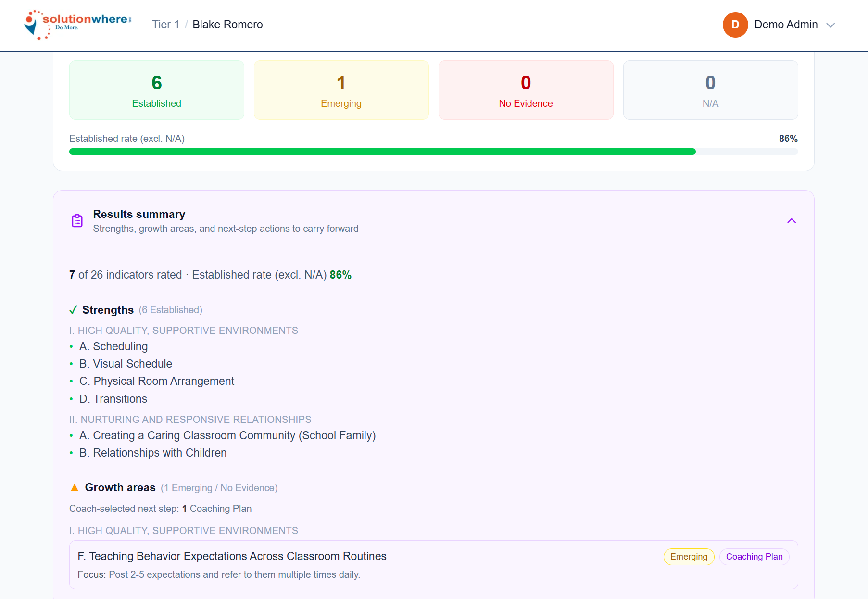Select the B. Visual Schedule item
The height and width of the screenshot is (599, 868).
tap(126, 364)
